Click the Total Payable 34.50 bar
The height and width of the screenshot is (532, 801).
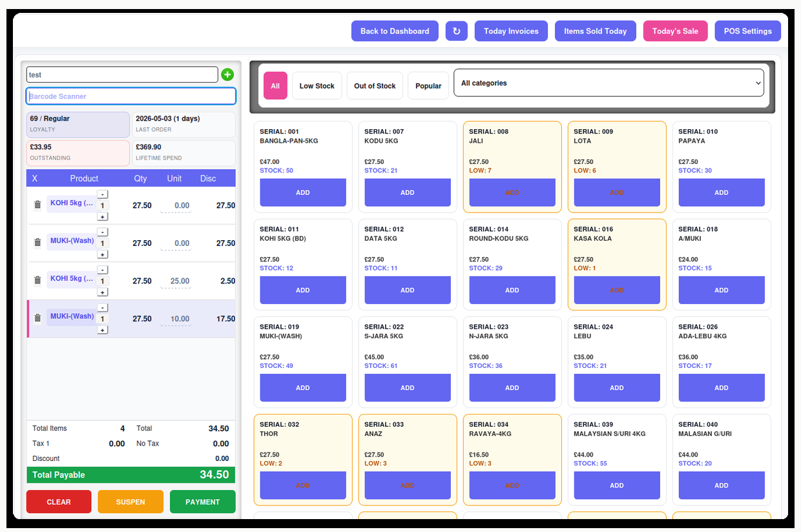point(131,475)
